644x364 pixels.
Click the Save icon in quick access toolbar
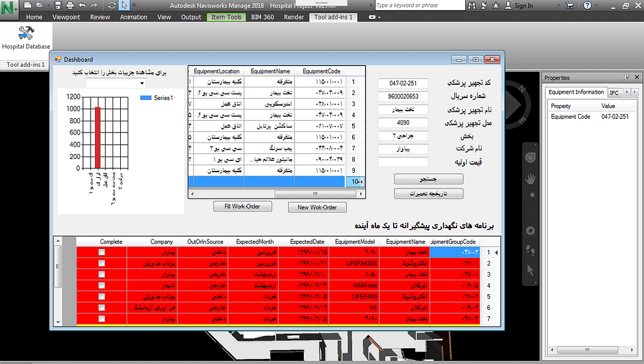click(57, 5)
